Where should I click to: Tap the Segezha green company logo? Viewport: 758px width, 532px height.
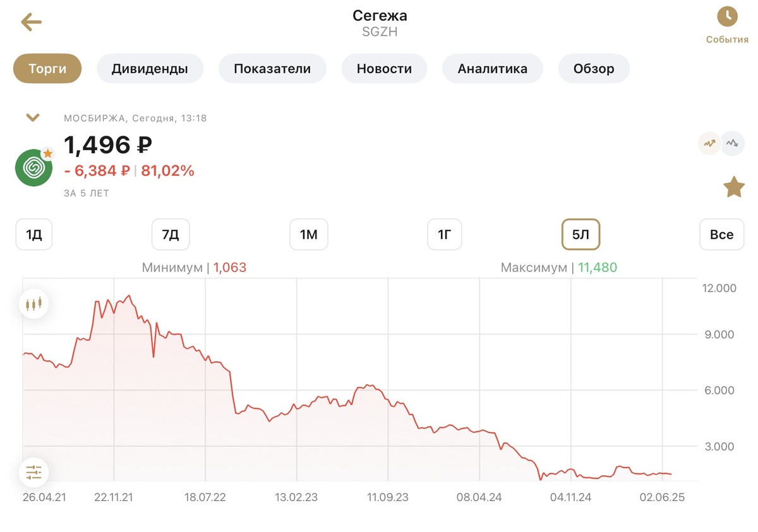point(34,167)
